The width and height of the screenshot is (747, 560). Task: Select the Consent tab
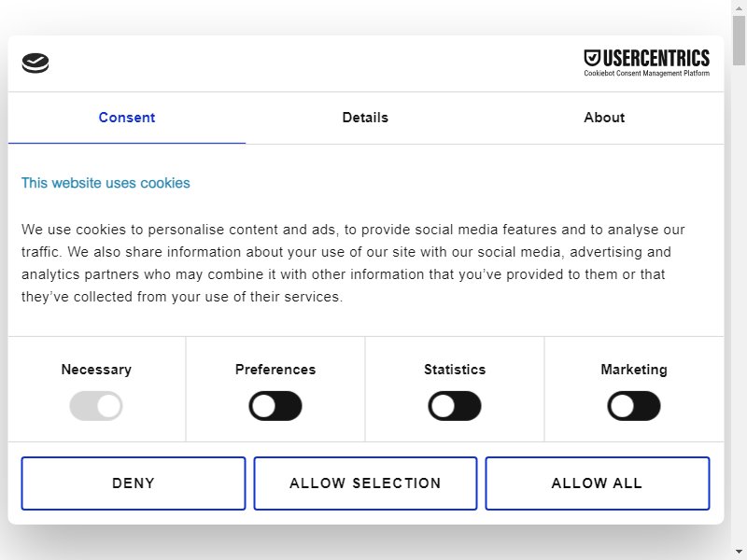[x=127, y=118]
